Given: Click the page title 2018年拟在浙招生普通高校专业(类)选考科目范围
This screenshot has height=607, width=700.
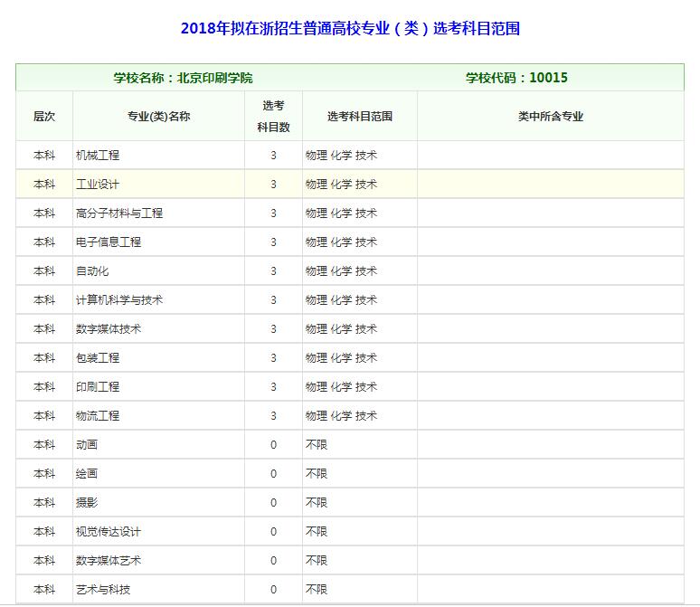Looking at the screenshot, I should point(350,29).
